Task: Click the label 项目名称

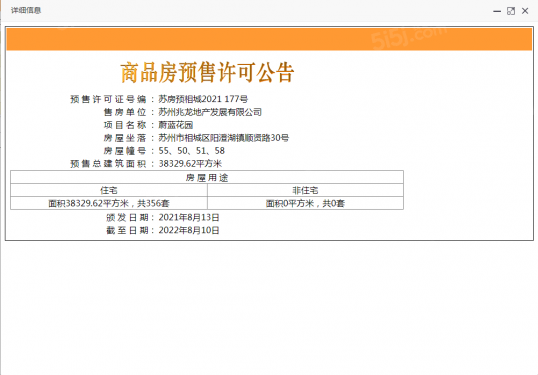Action: [125, 125]
